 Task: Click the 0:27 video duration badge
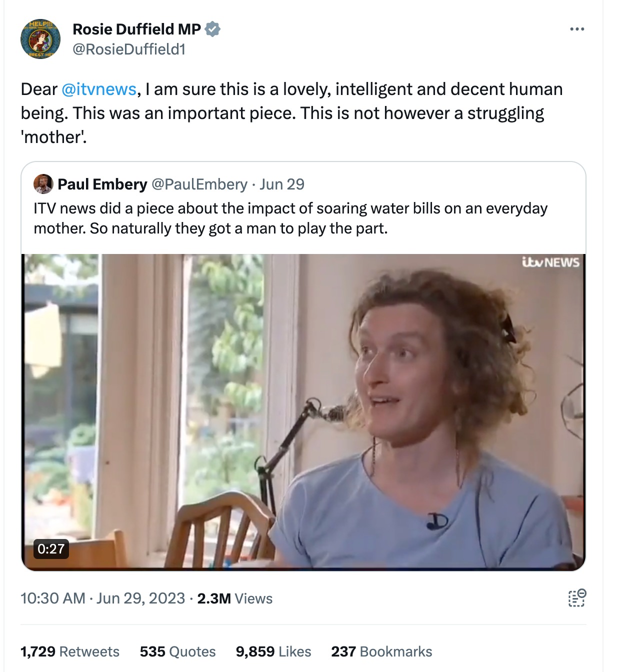[x=51, y=548]
